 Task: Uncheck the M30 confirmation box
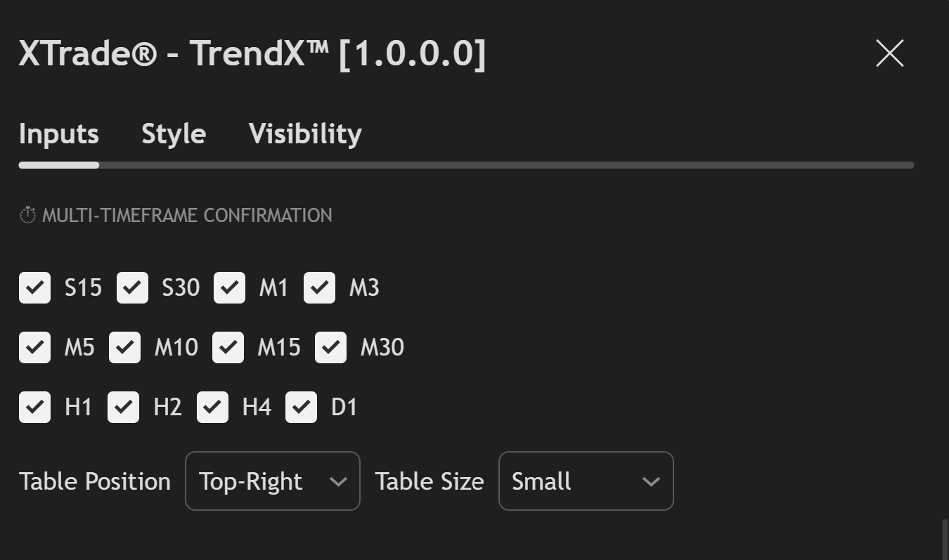(x=330, y=346)
